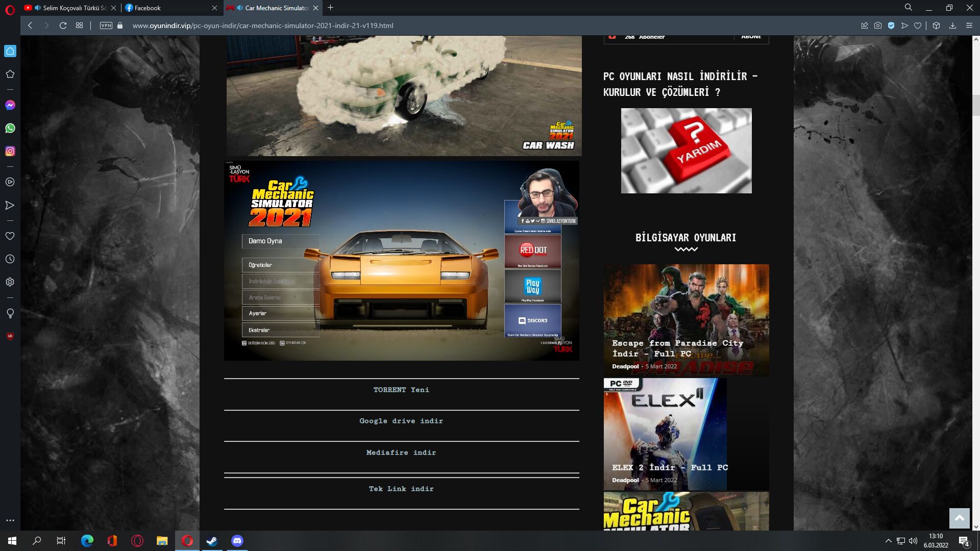Open the YARDIM keyboard help image
This screenshot has height=551, width=980.
click(x=686, y=151)
